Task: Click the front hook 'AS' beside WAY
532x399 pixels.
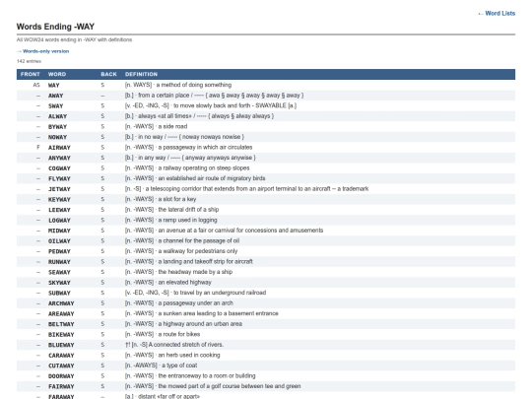Action: (36, 85)
